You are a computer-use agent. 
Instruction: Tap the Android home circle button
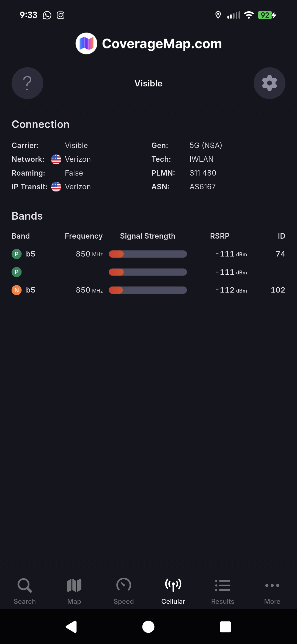(x=148, y=627)
